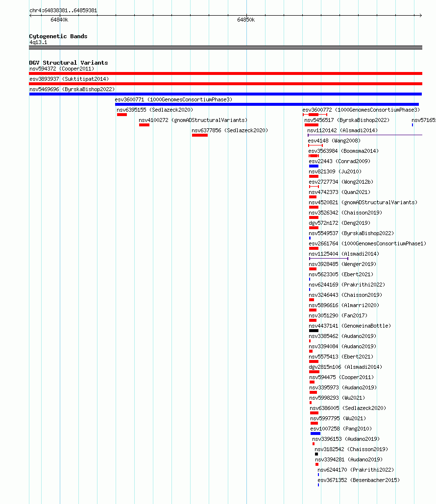Screen dimensions: 436x504
Task: Click the blue bar under esv22443 (Conrad2009)
Action: point(314,166)
